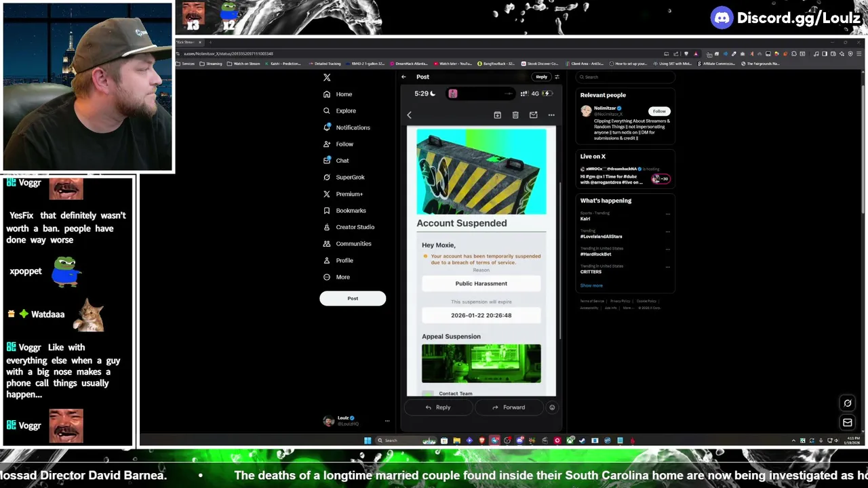Open the 'Watch later - YouTube' bookmark
Image resolution: width=868 pixels, height=488 pixels.
tap(452, 64)
